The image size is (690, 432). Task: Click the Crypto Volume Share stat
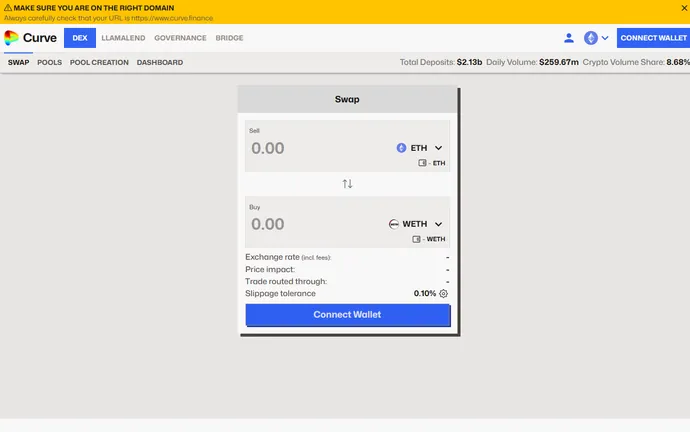pos(636,62)
